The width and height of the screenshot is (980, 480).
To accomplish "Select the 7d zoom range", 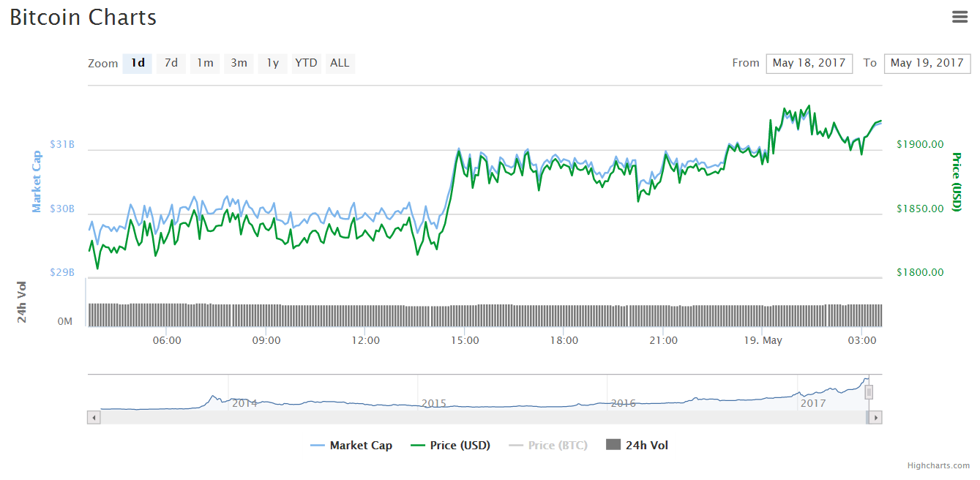I will click(171, 63).
